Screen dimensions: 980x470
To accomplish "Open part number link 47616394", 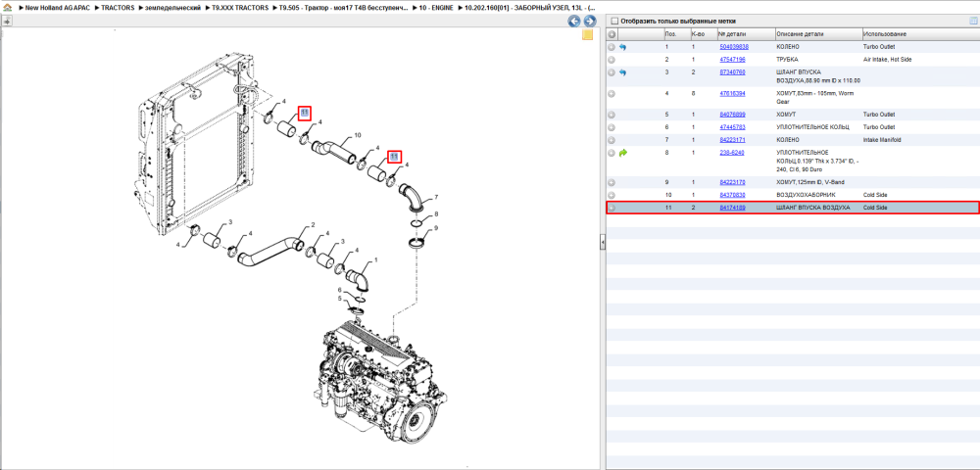I will click(x=732, y=94).
